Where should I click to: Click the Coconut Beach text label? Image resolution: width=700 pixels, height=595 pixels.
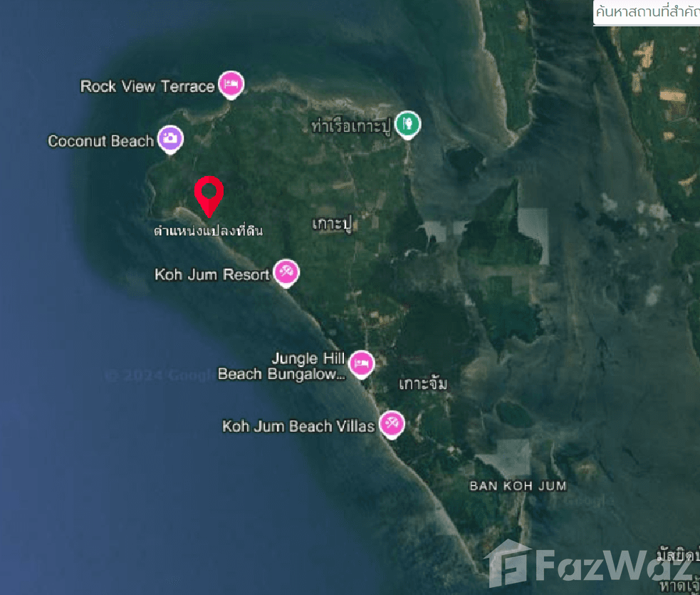(x=101, y=141)
